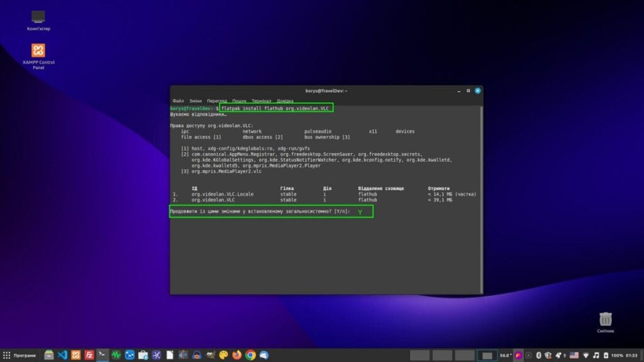This screenshot has height=362, width=644.
Task: Click the Y/n confirmation prompt line
Action: (x=260, y=212)
